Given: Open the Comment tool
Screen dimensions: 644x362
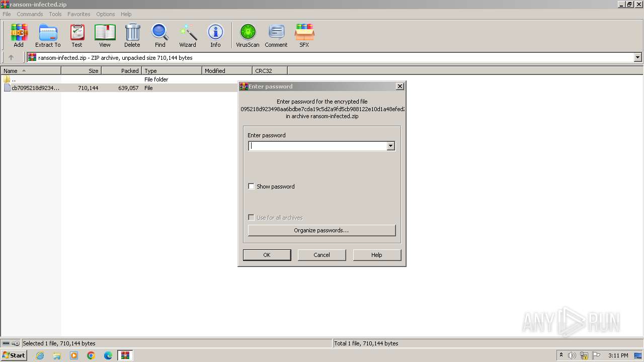Looking at the screenshot, I should [x=276, y=35].
